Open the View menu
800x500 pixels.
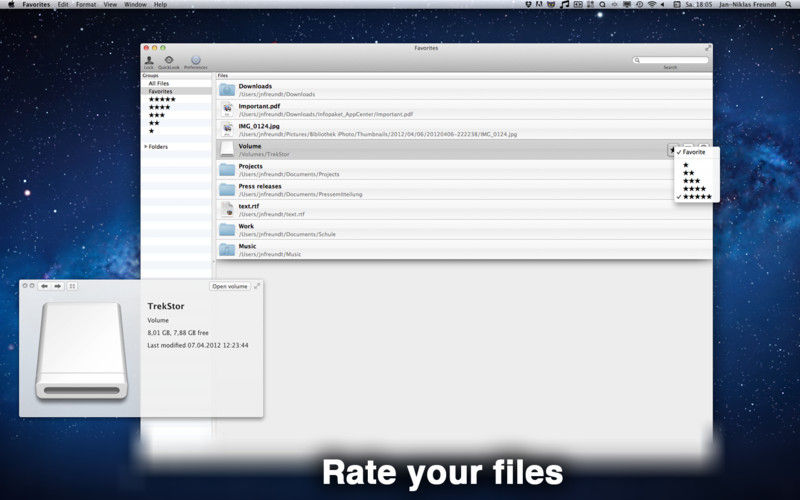point(110,4)
